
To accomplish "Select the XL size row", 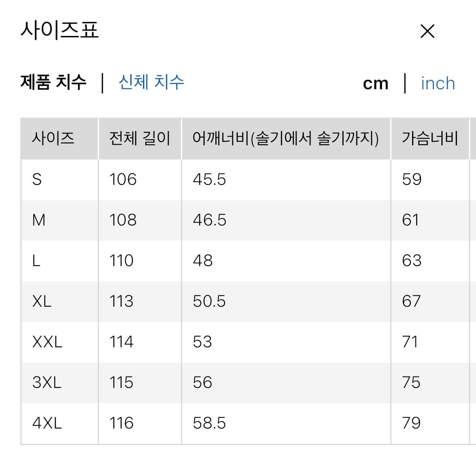I will 40,301.
